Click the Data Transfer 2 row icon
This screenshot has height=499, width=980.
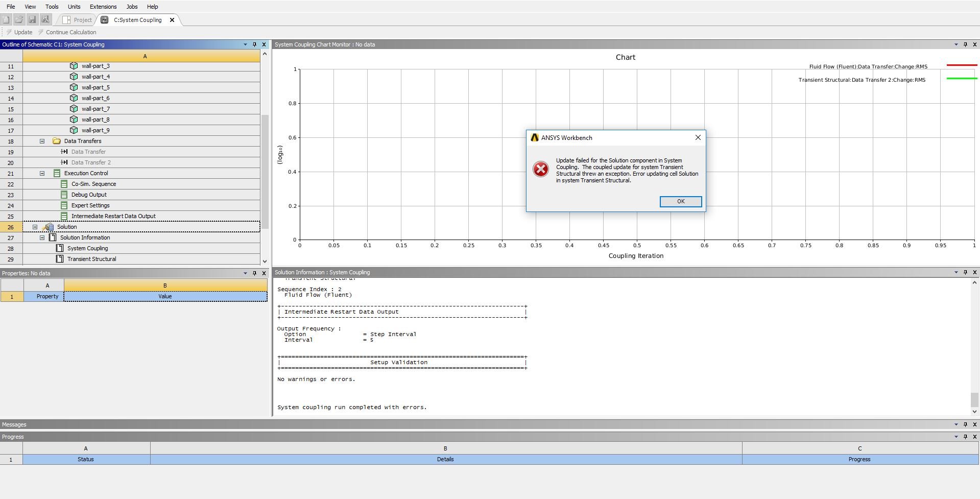(64, 162)
